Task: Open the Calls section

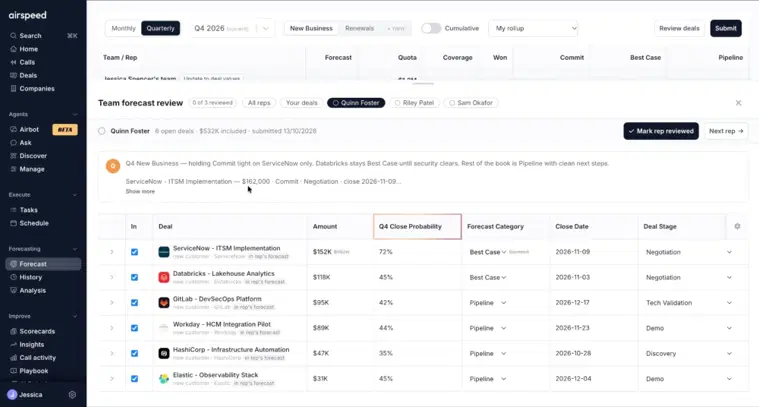Action: (22, 62)
